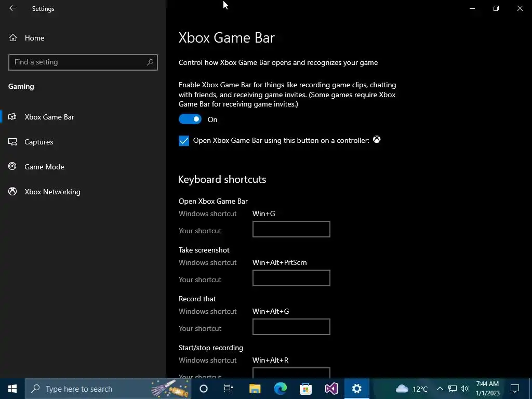
Task: Click the Win+Alt+G shortcut text
Action: (x=271, y=312)
